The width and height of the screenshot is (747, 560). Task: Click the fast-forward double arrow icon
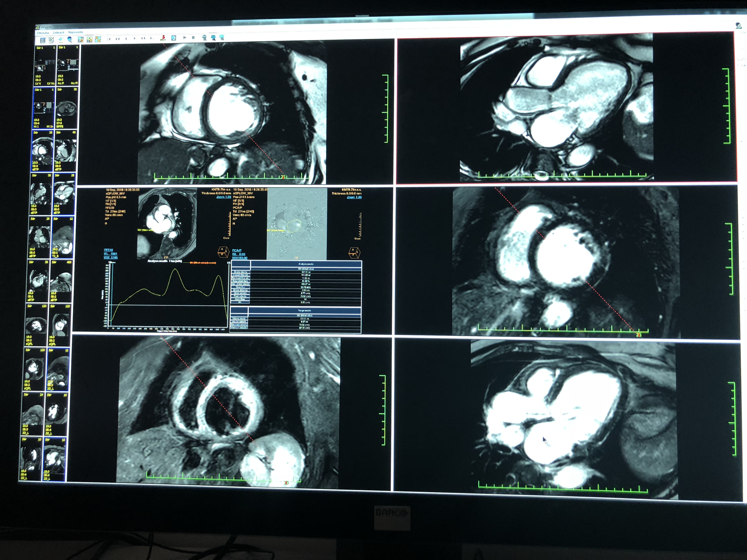click(x=144, y=39)
